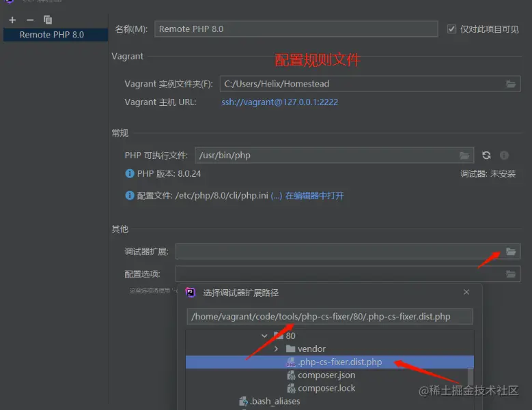Select the 80 folder in tree
Viewport: 532px width, 410px height.
tap(290, 336)
